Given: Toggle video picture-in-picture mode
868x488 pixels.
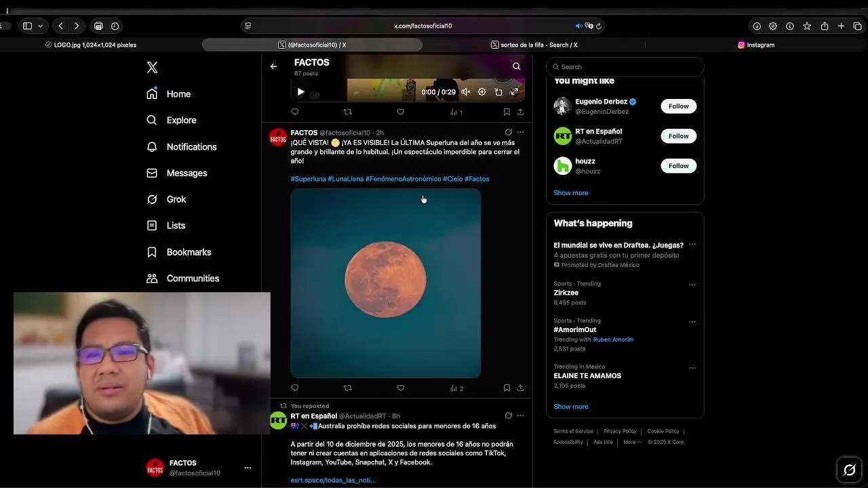Looking at the screenshot, I should (498, 92).
